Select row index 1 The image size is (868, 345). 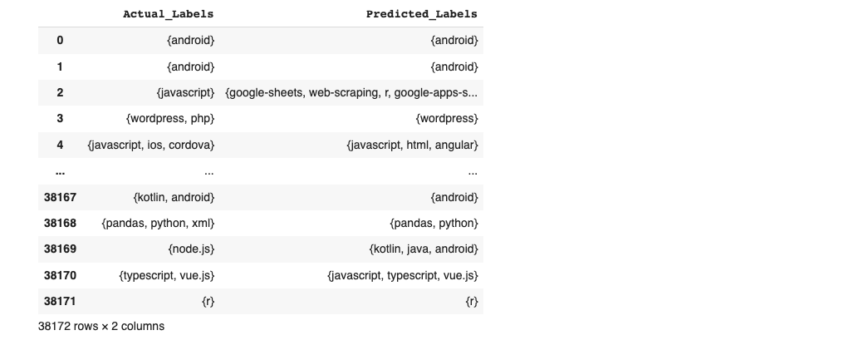tap(60, 67)
